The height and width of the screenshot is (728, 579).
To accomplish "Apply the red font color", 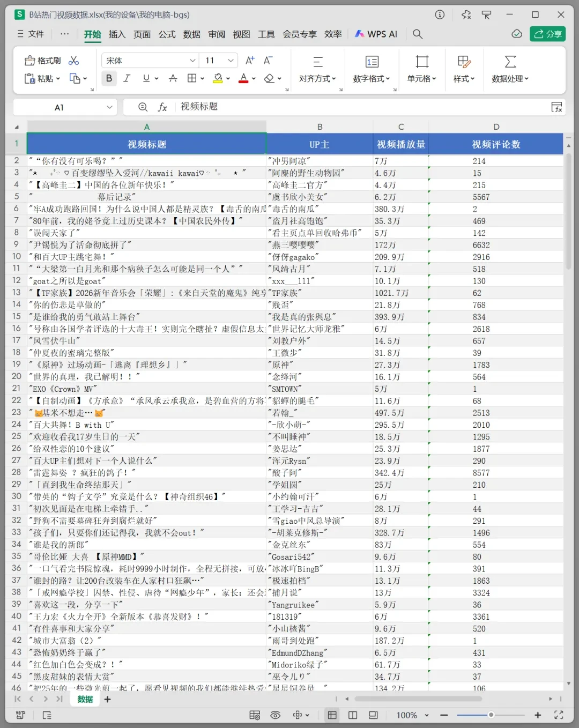I will [243, 78].
